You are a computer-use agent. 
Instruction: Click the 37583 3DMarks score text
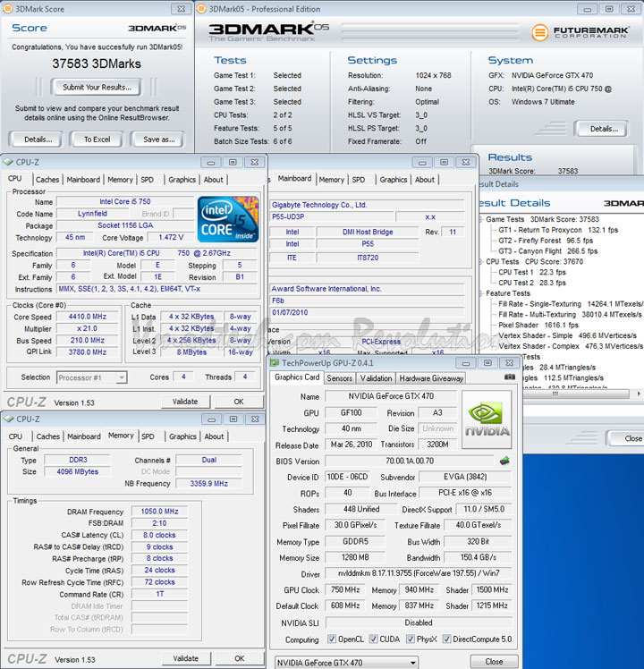point(97,64)
